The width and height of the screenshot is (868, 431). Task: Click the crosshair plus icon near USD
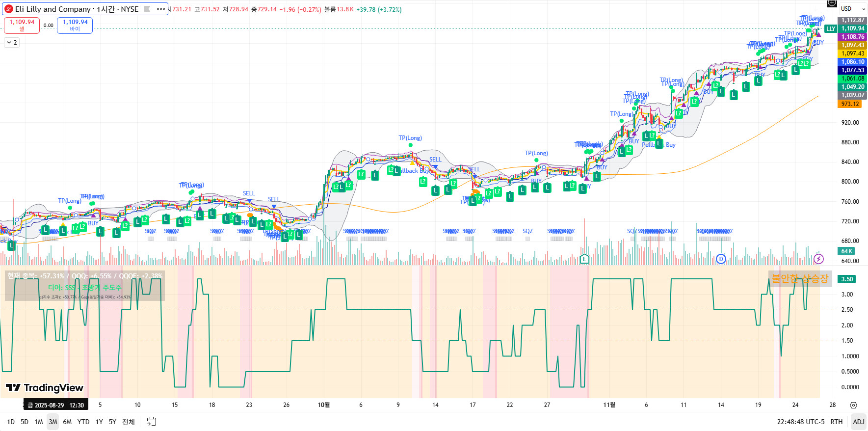(x=831, y=3)
